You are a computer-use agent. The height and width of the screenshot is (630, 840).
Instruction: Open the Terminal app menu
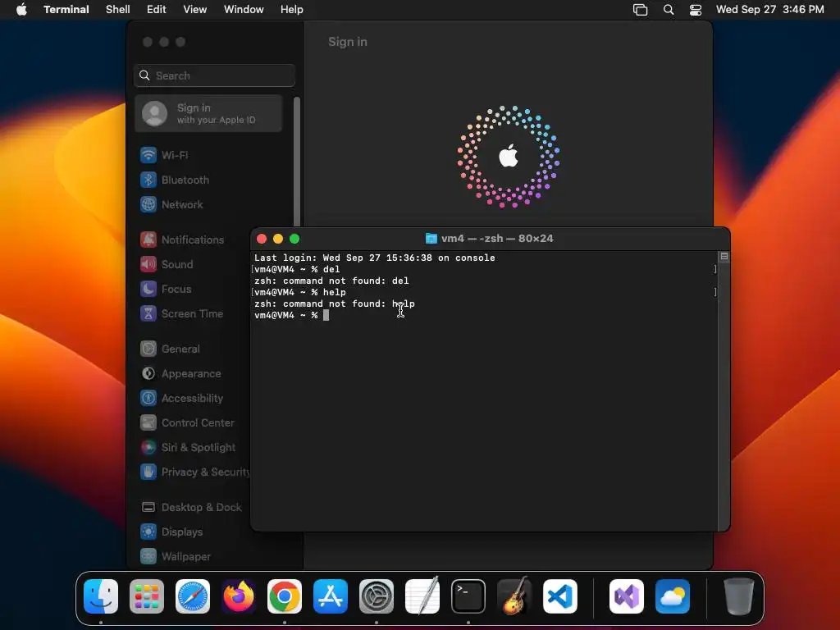(66, 10)
